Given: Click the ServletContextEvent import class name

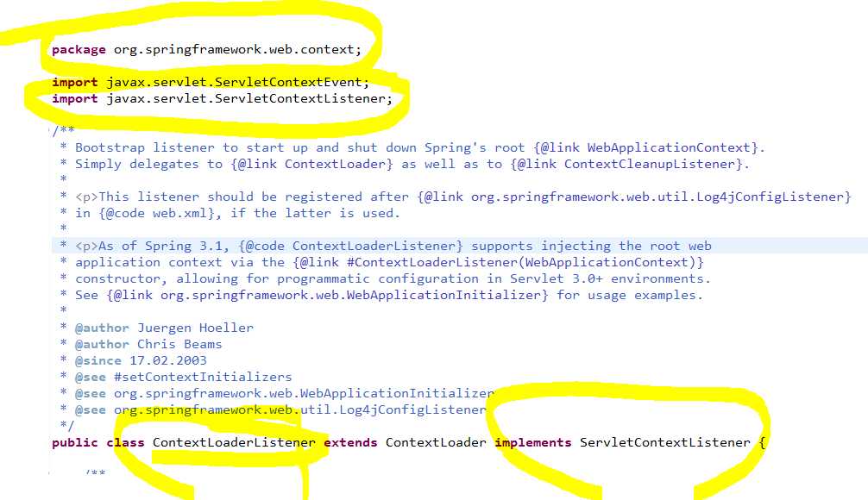Looking at the screenshot, I should pyautogui.click(x=288, y=82).
